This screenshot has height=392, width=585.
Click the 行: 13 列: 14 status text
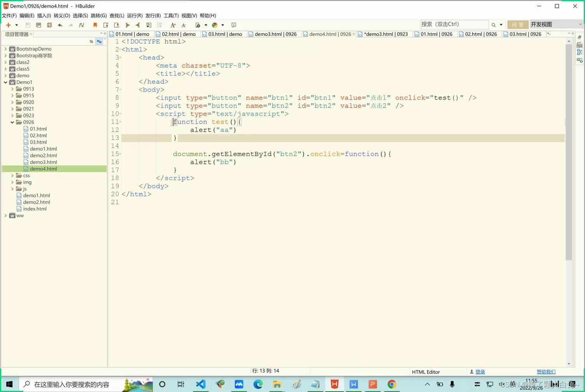click(266, 371)
